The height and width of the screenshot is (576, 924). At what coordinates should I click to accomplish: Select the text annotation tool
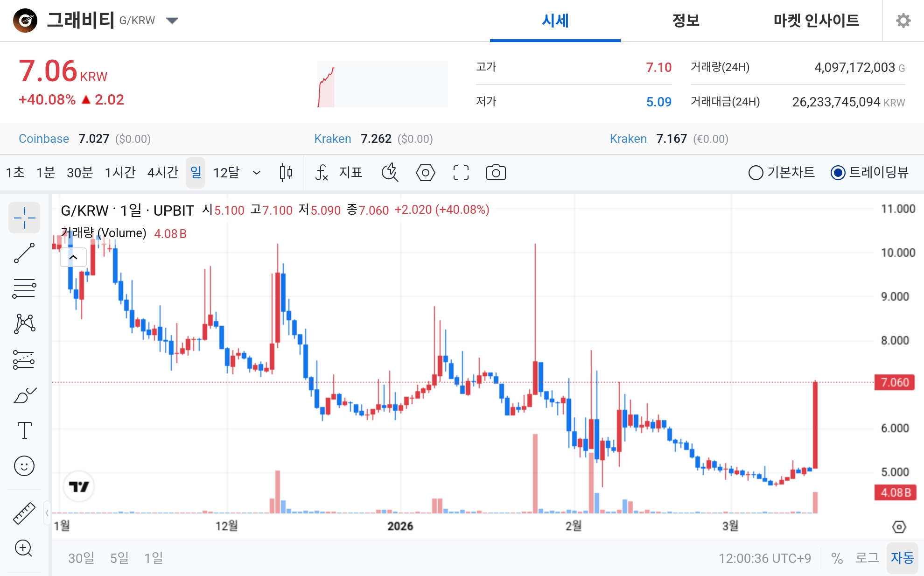pyautogui.click(x=24, y=430)
